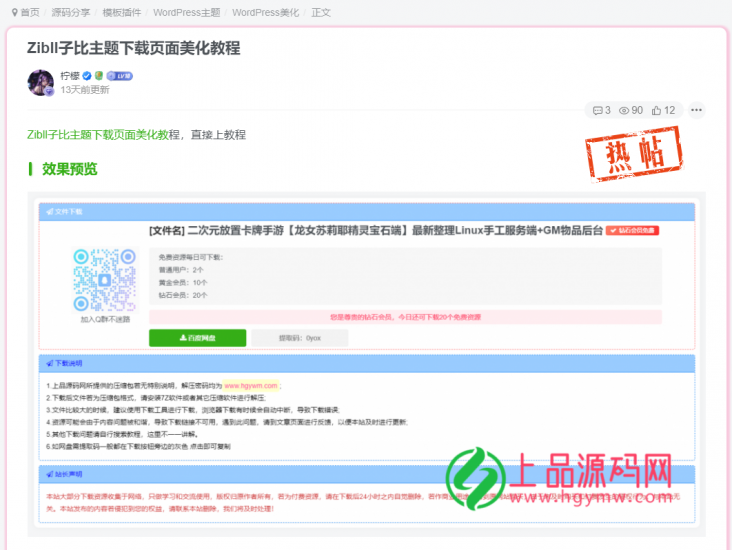Viewport: 732px width, 550px height.
Task: Click the green 百度网盘 download button
Action: point(197,338)
